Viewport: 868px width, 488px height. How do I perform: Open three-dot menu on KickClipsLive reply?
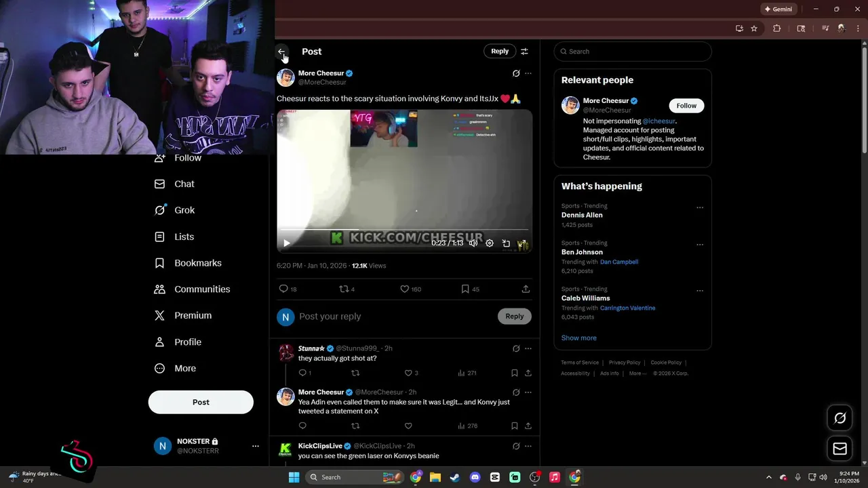coord(528,446)
